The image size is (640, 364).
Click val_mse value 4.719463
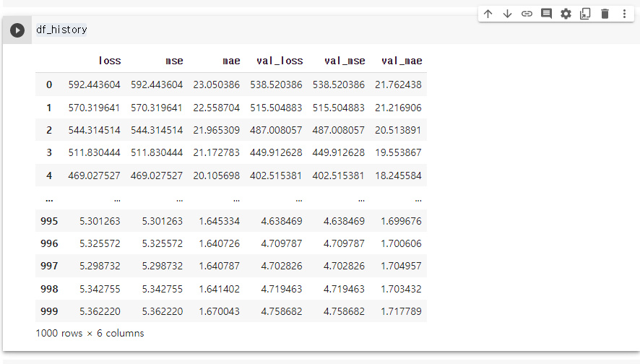click(x=344, y=289)
